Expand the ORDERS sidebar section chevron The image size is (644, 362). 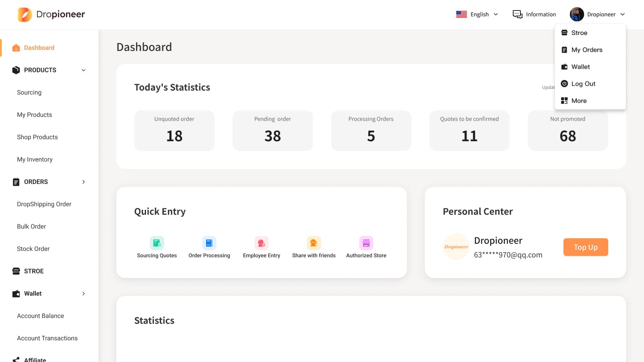(84, 182)
